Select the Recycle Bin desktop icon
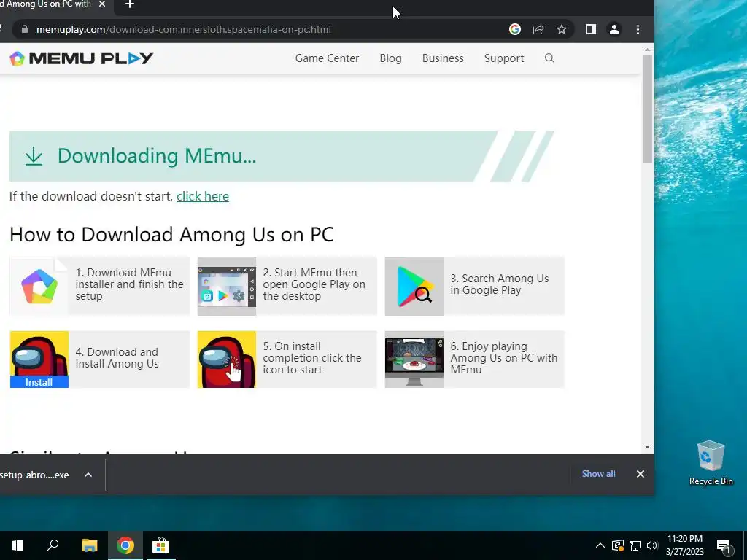Screen dimensions: 747x560 [711, 462]
